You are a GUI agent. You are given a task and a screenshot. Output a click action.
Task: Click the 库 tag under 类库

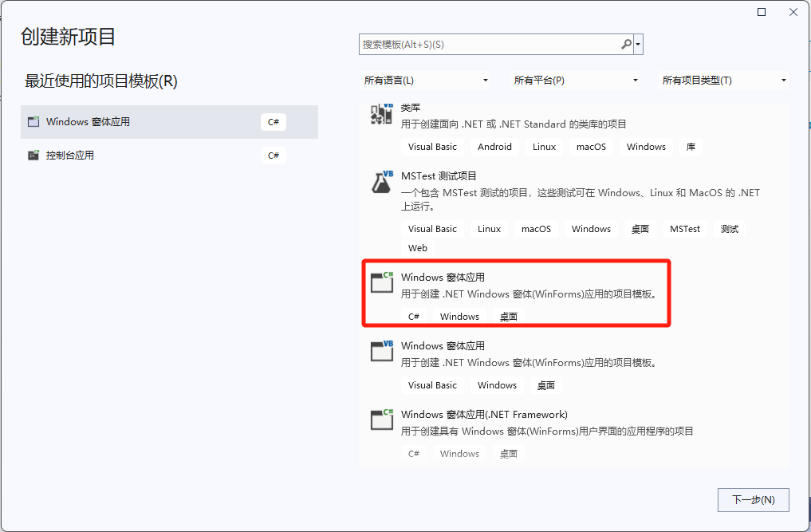pyautogui.click(x=691, y=147)
